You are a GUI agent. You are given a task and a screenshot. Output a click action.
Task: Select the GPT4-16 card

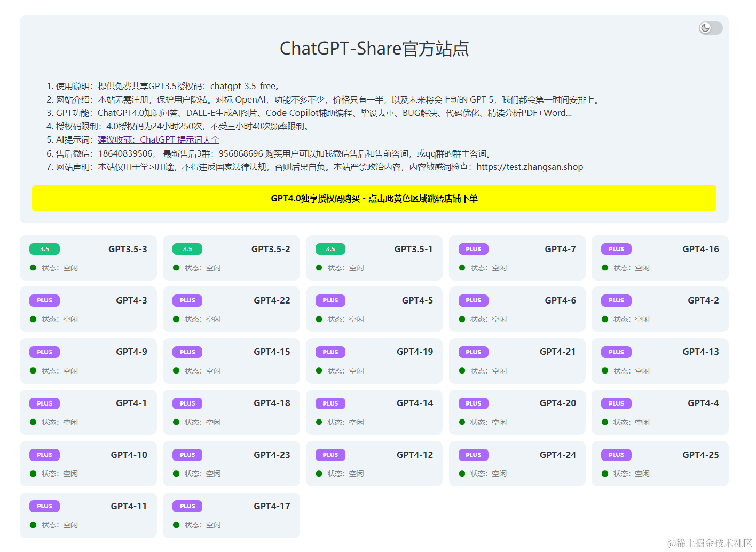(660, 258)
